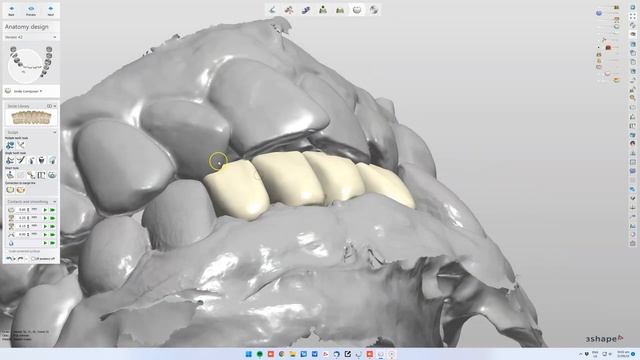The width and height of the screenshot is (640, 360).
Task: Select first Connection to margin line option
Action: click(10, 190)
